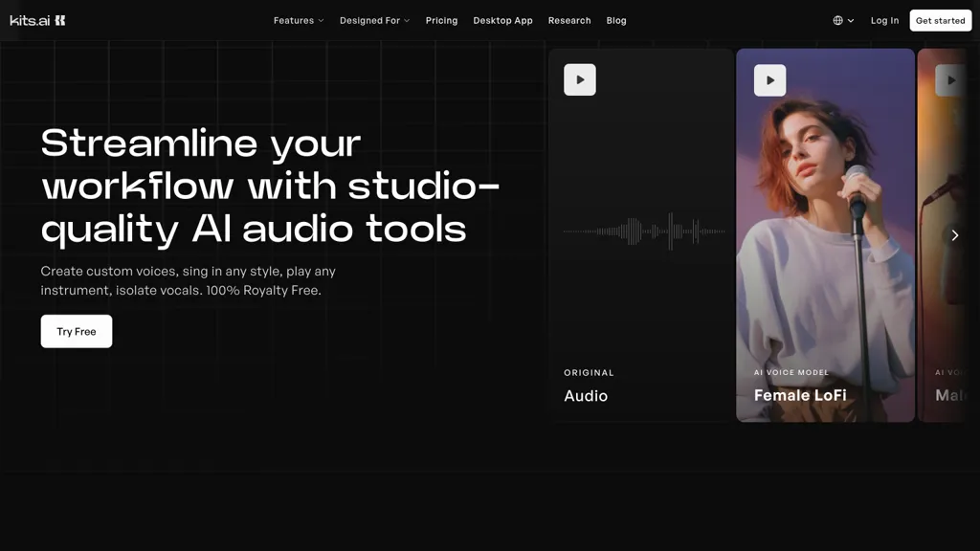
Task: Click the Female LoFi title text
Action: 800,395
